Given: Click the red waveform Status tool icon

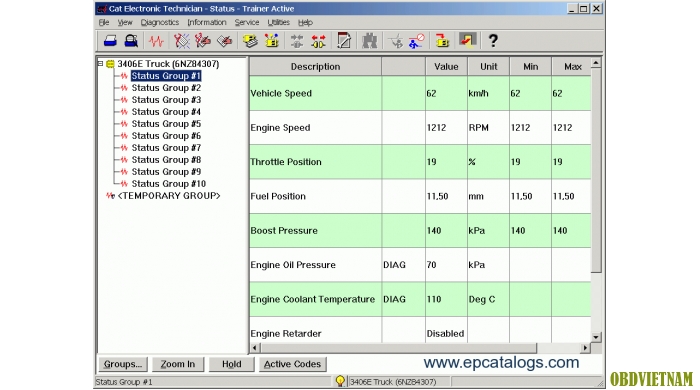Looking at the screenshot, I should (x=156, y=41).
